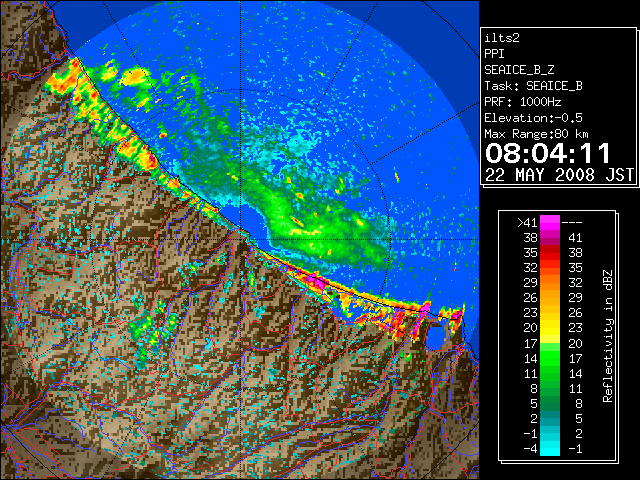This screenshot has height=480, width=640.
Task: Click the '22 MAY 2008 JST' date
Action: [560, 175]
